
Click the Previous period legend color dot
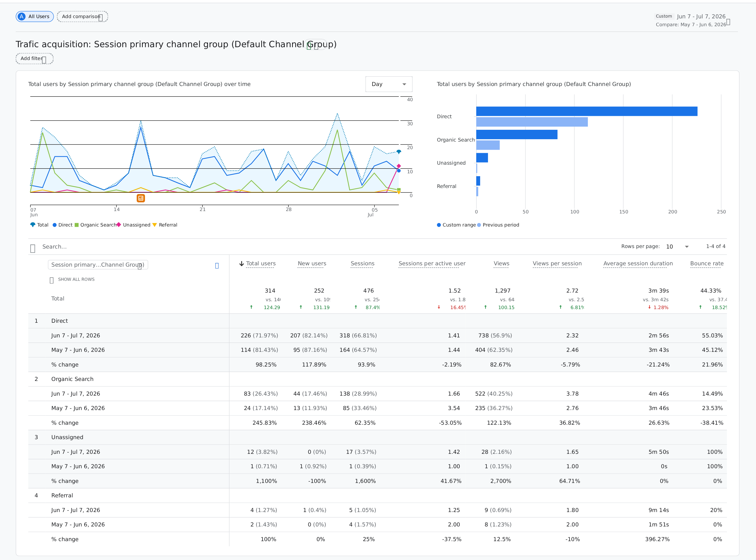click(x=479, y=225)
